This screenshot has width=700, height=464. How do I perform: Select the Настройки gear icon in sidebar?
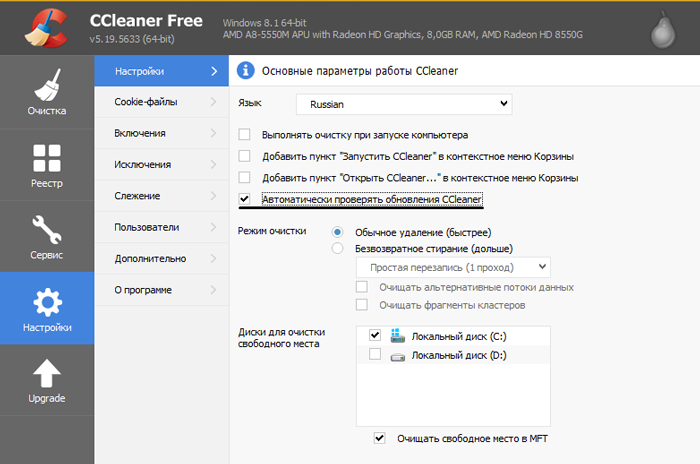click(x=47, y=302)
